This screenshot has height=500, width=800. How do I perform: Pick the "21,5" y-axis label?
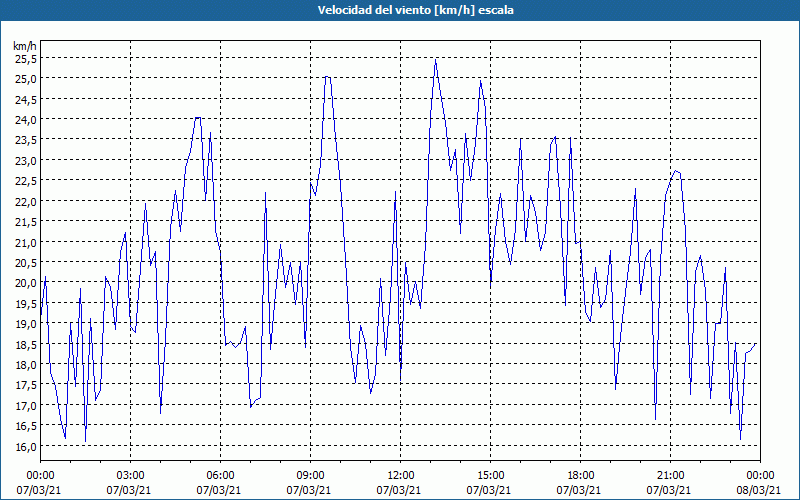(x=25, y=222)
